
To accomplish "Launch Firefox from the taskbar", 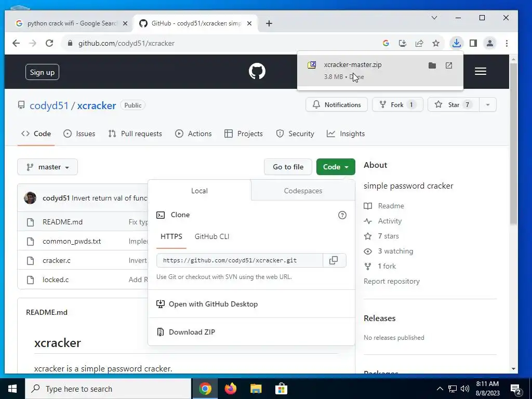I will coord(230,389).
